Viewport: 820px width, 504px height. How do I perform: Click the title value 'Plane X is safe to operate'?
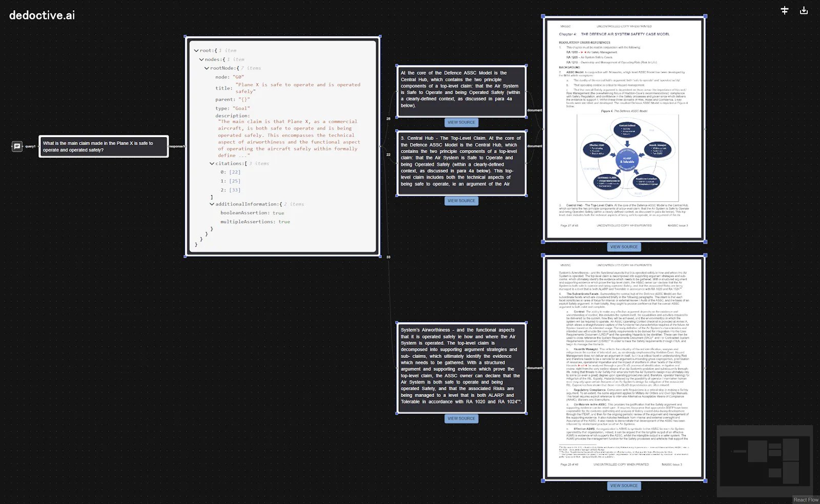pos(298,88)
